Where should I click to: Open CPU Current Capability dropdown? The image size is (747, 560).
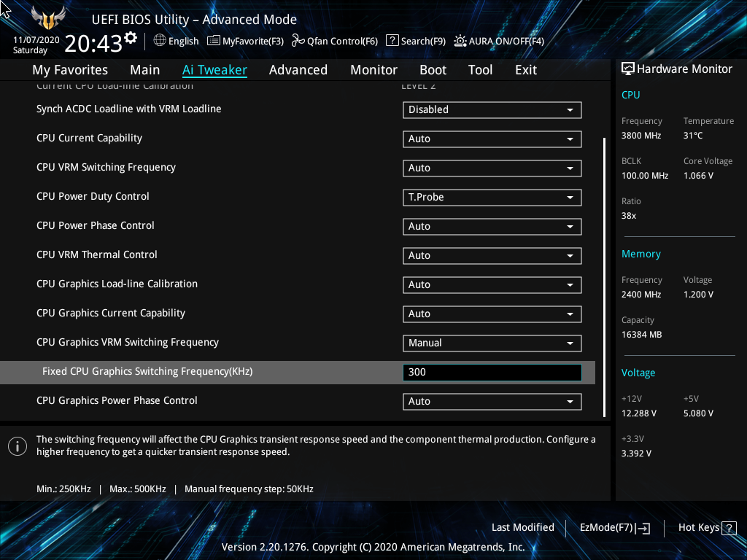[492, 139]
